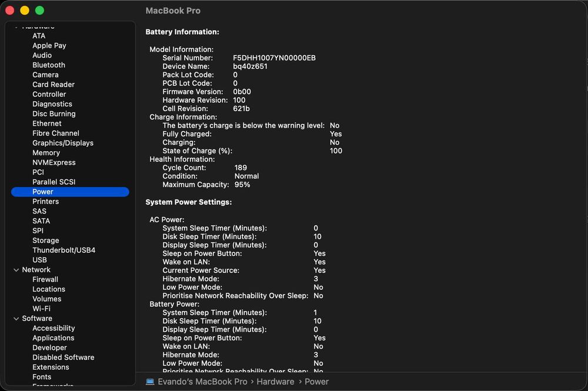Click the Health Information subheading
Viewport: 588px width, 391px height.
182,159
